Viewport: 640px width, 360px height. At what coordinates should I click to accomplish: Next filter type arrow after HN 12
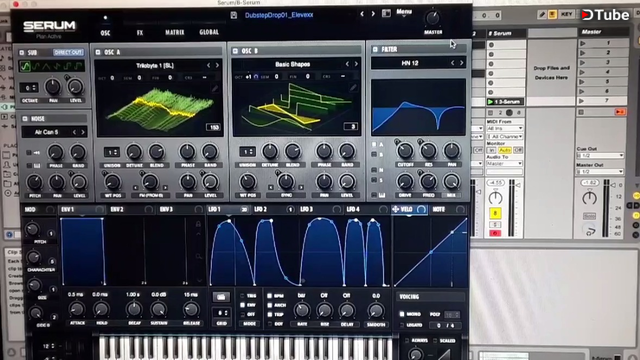[x=462, y=63]
